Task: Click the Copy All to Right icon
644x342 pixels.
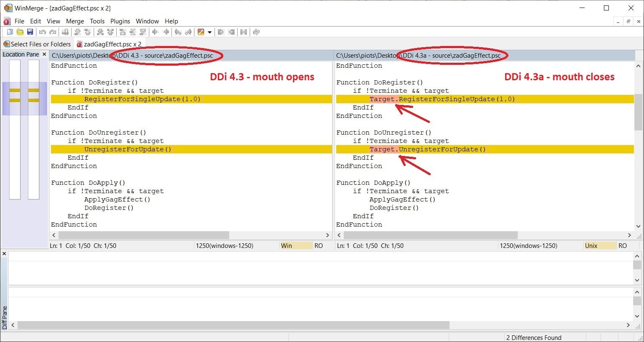Action: coord(221,32)
